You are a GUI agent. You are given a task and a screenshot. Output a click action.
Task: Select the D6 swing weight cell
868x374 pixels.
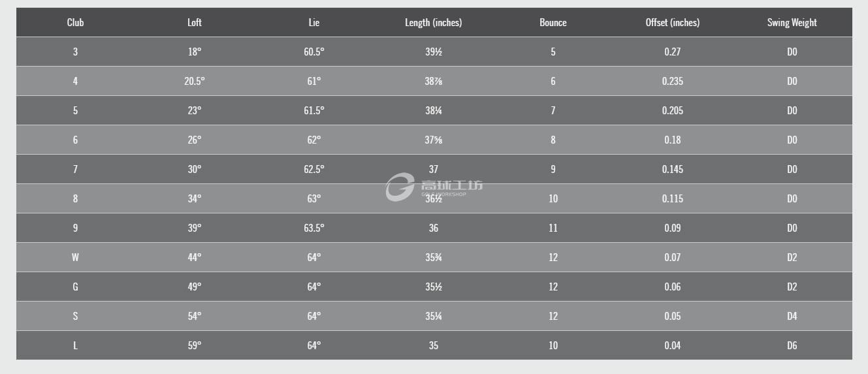pyautogui.click(x=792, y=345)
